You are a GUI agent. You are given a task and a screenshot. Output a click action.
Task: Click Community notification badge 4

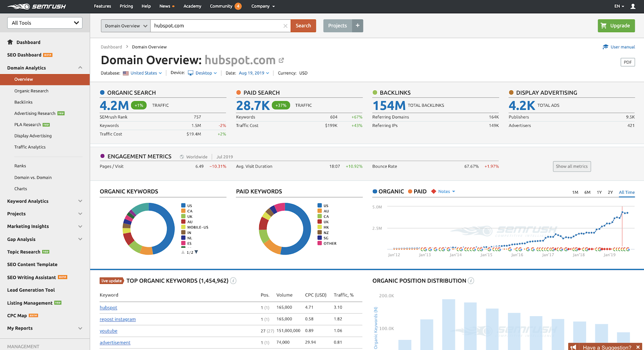tap(238, 6)
